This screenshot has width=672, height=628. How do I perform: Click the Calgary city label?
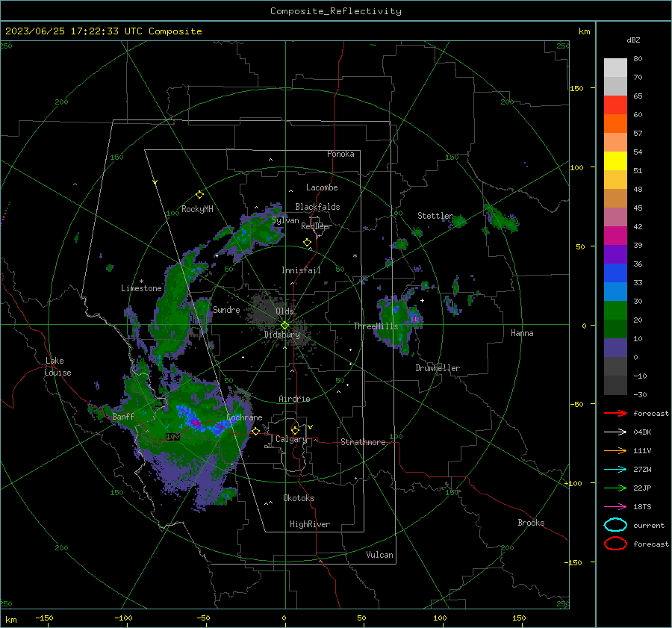tap(291, 439)
